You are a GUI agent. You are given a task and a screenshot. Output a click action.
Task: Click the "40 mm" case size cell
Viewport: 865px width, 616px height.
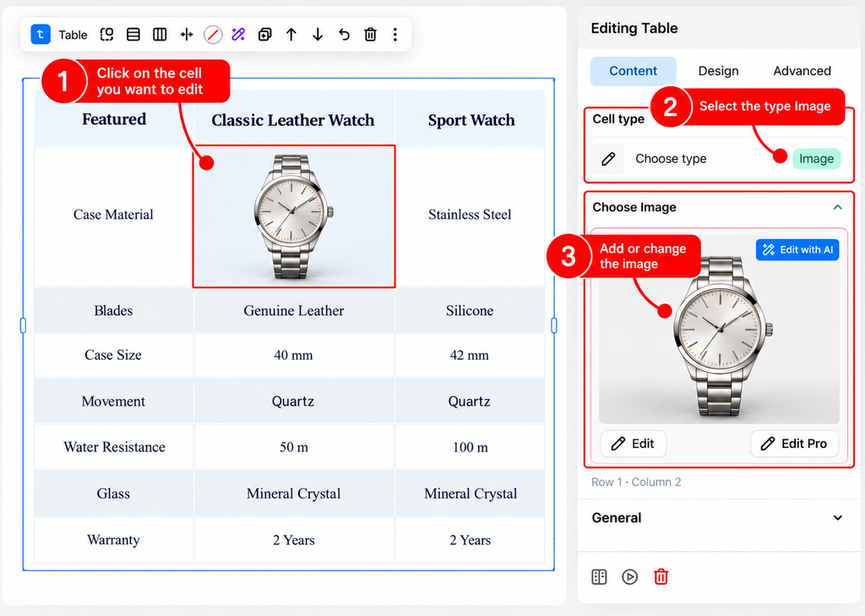(293, 356)
